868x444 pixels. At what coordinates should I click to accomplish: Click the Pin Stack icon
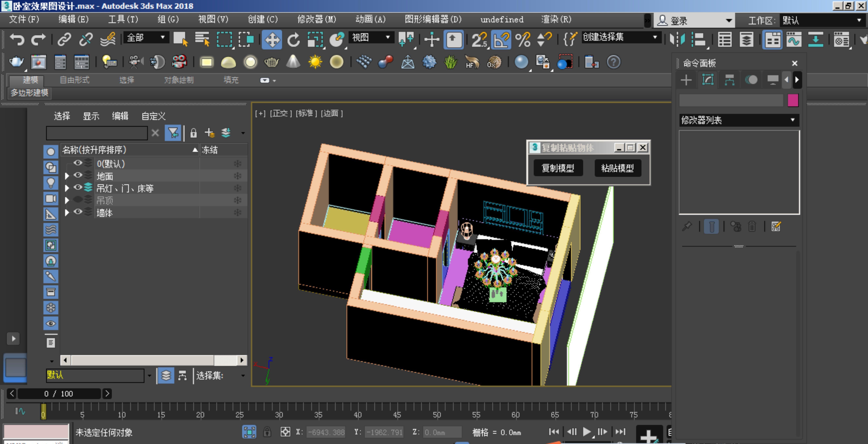687,227
